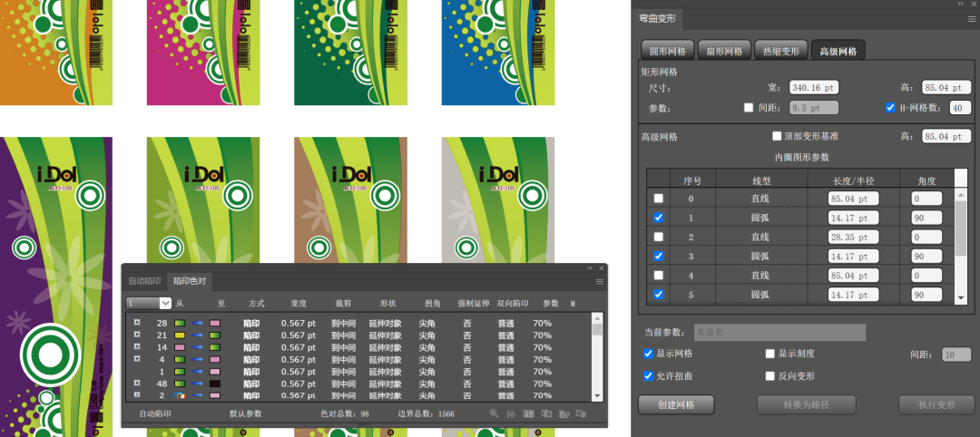Click the blue arrow icon in row 48
Image resolution: width=980 pixels, height=437 pixels.
point(198,384)
